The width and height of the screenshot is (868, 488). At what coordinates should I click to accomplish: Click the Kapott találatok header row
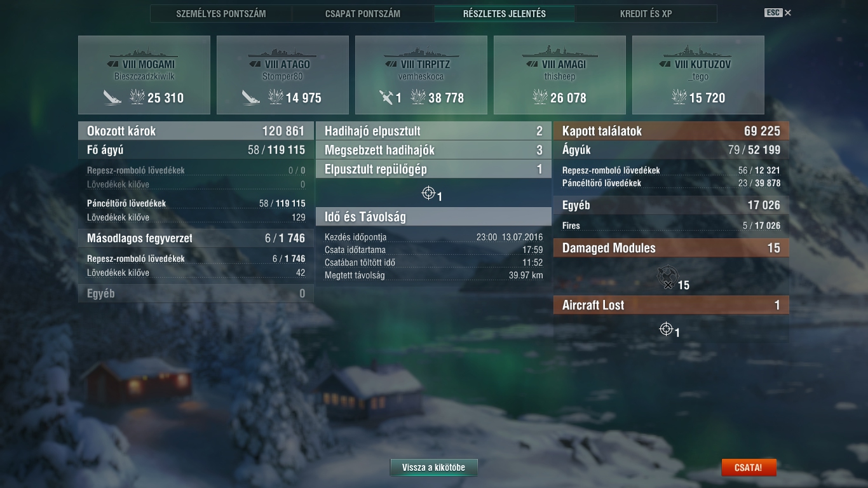coord(671,131)
